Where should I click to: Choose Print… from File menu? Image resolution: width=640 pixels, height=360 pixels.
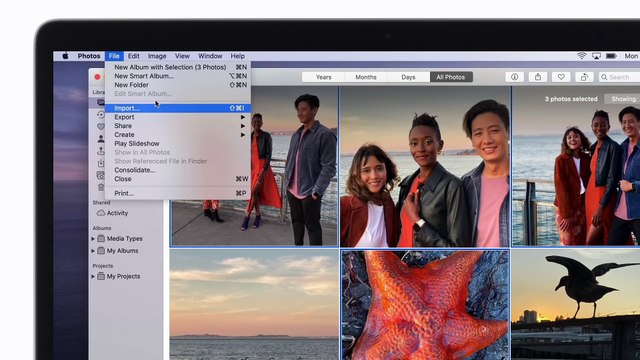pos(178,193)
